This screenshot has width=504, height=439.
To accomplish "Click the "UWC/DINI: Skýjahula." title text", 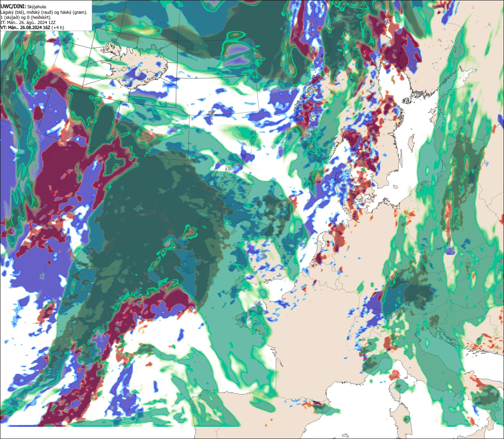I will click(x=24, y=7).
